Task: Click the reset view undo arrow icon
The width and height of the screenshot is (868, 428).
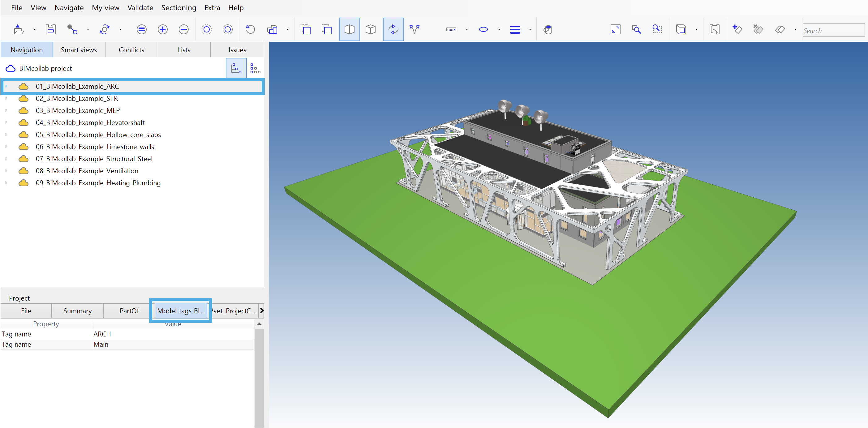Action: (250, 30)
